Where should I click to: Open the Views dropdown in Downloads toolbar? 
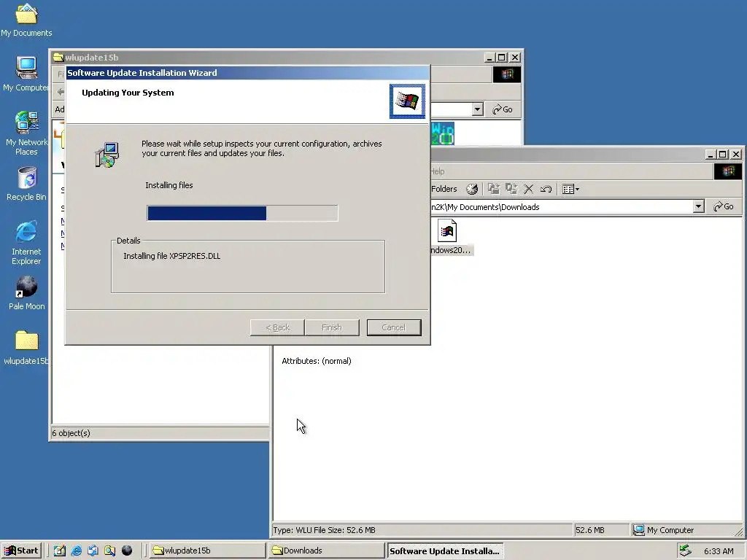pos(570,189)
